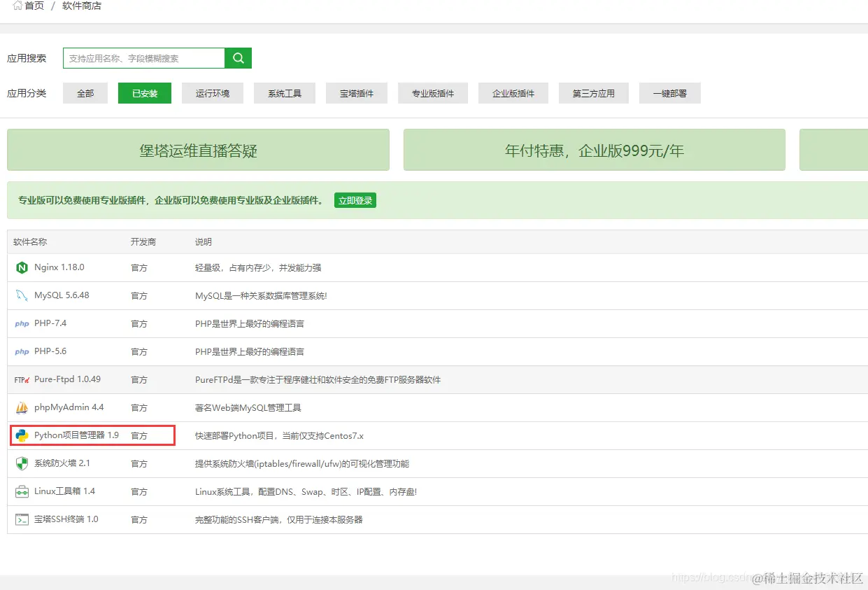Click the MySQL 5.6.48 dolphin icon
This screenshot has width=868, height=590.
click(x=22, y=295)
